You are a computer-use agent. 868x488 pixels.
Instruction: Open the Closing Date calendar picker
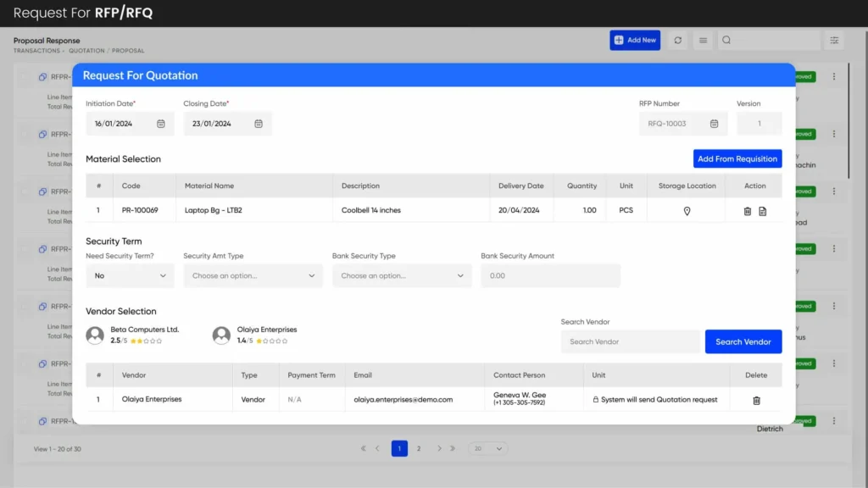click(259, 124)
